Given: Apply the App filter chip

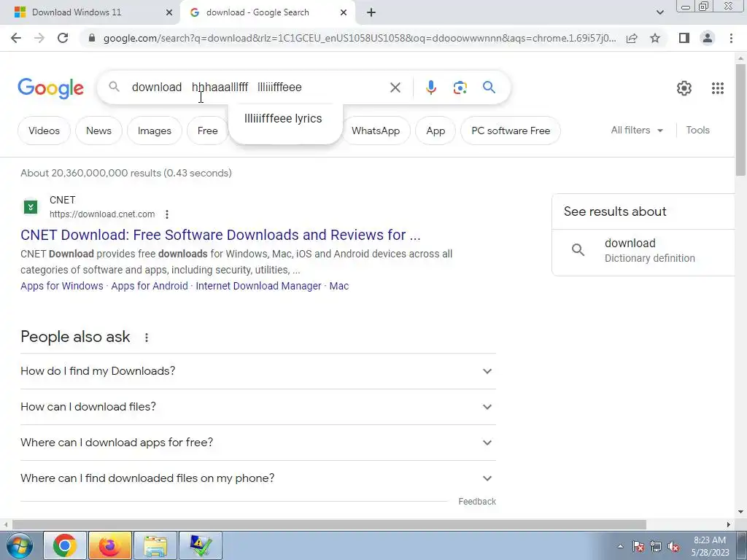Looking at the screenshot, I should coord(436,131).
